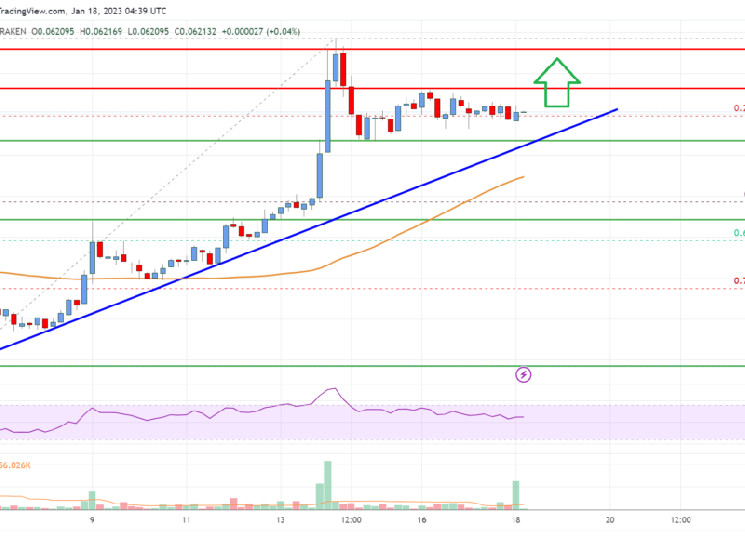Viewport: 745px width, 558px height.
Task: Click the 16 date label on time axis
Action: click(x=421, y=520)
